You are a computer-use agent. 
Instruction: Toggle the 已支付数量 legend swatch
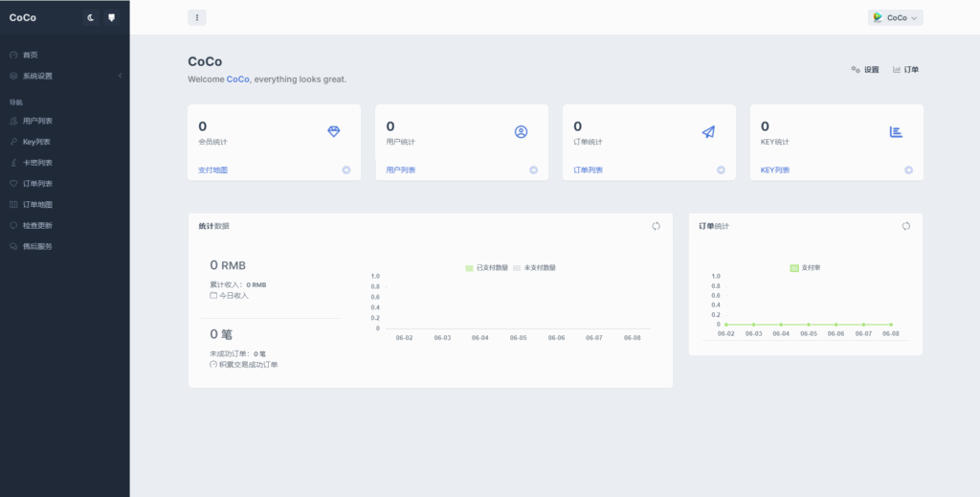469,267
